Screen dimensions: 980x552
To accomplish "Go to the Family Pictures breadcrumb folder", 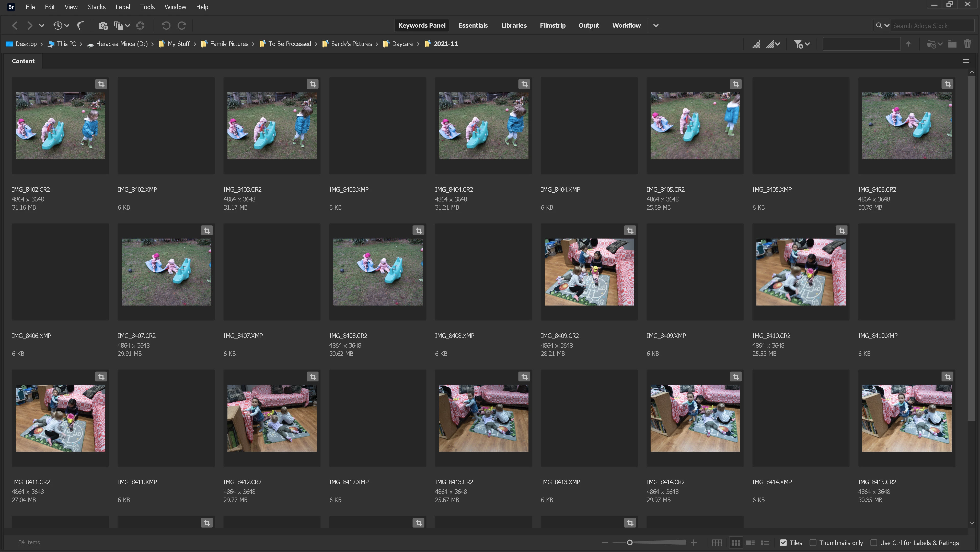I will click(x=229, y=44).
